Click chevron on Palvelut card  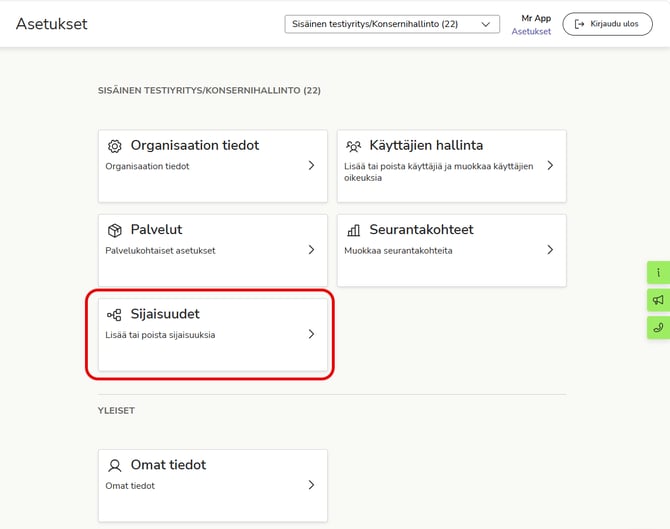tap(311, 250)
